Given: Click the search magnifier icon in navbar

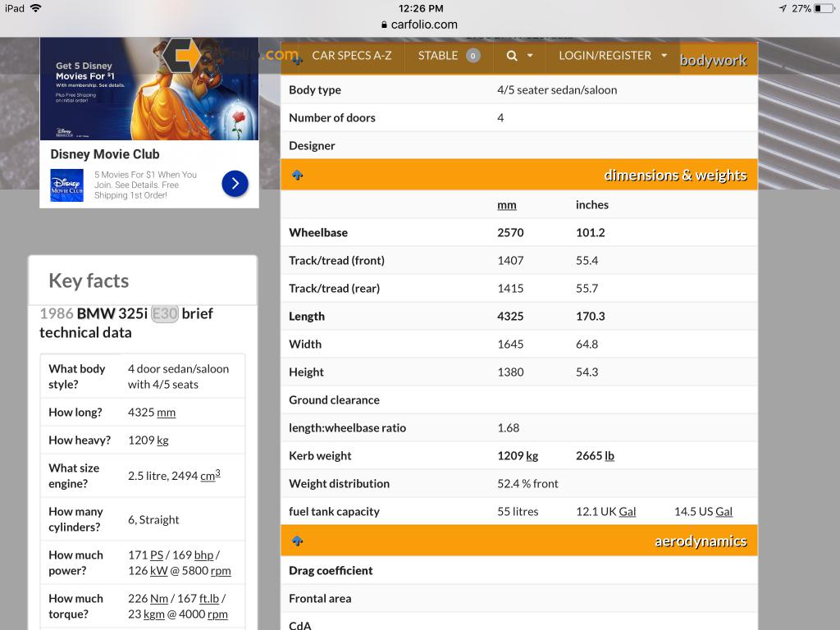Looking at the screenshot, I should [x=512, y=56].
